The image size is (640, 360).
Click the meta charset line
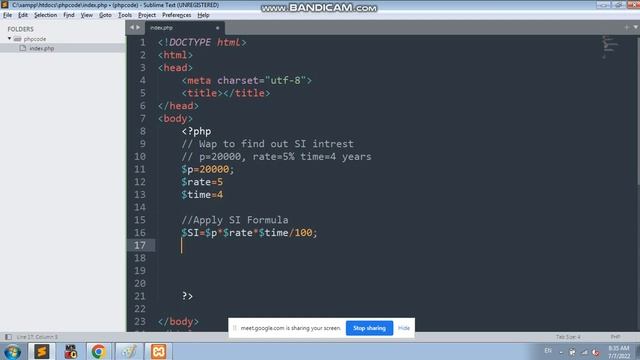coord(247,80)
